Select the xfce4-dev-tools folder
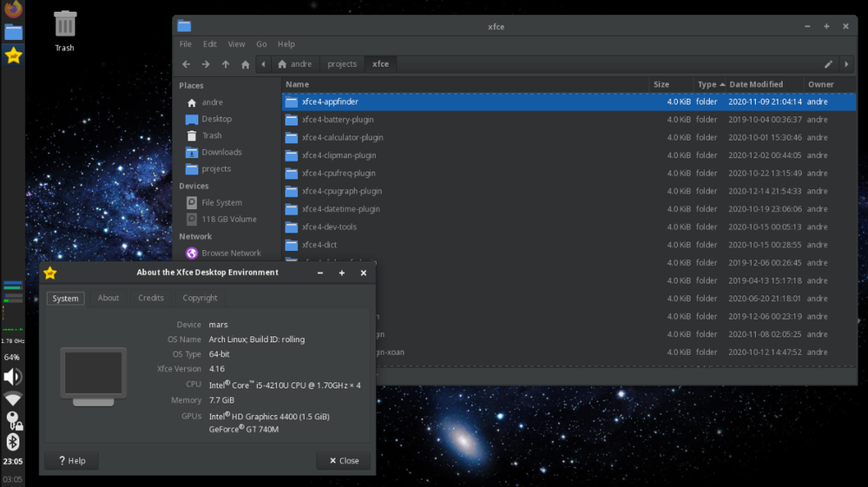 [x=569, y=227]
